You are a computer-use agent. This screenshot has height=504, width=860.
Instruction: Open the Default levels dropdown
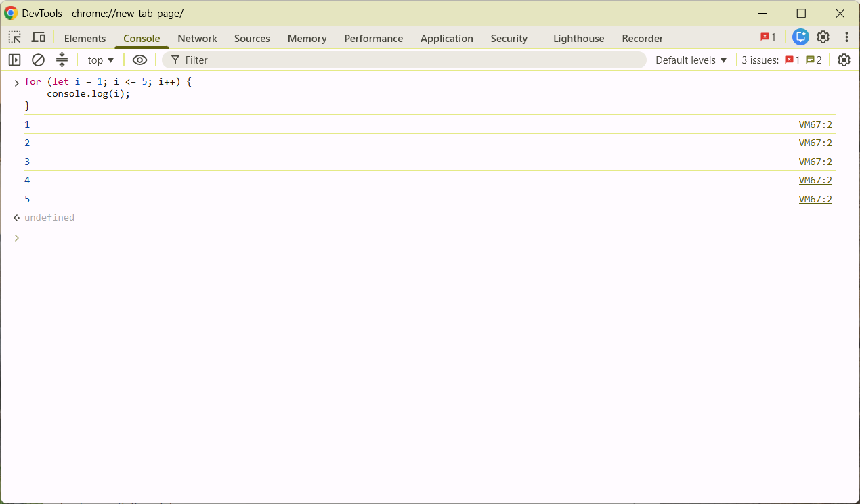[x=691, y=60]
